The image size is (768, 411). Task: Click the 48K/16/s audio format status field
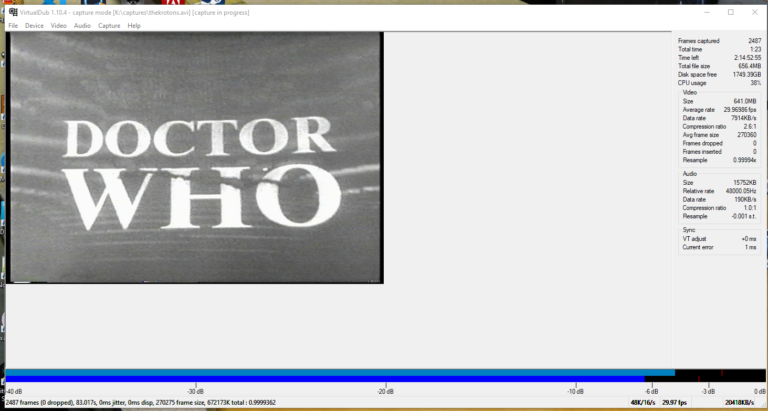(x=644, y=403)
